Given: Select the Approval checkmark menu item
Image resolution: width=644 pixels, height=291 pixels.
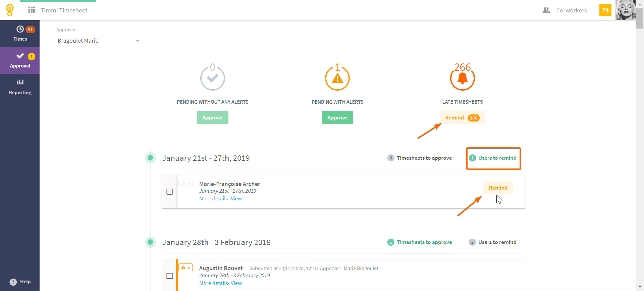Looking at the screenshot, I should (x=20, y=60).
